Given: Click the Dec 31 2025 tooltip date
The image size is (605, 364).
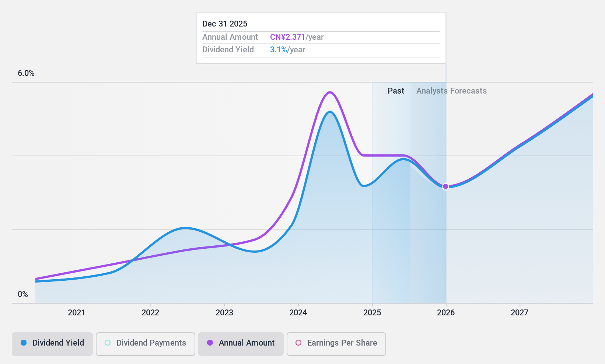Looking at the screenshot, I should (225, 24).
